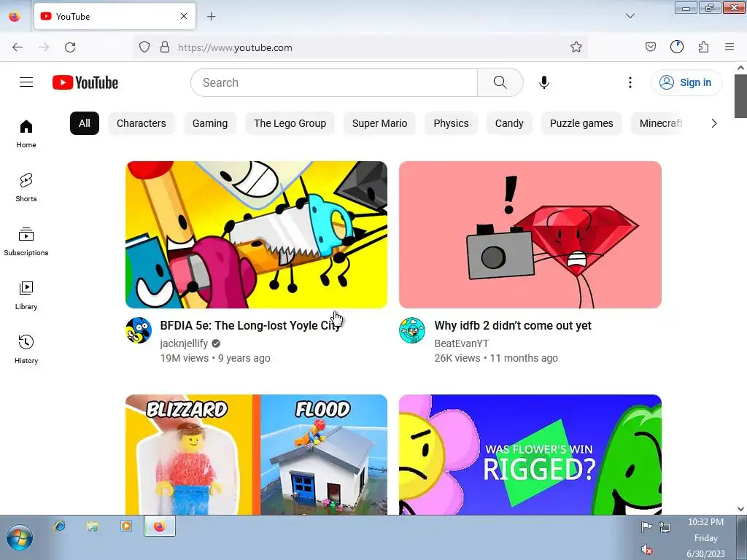
Task: Click title Why idfb 2 didn't come out yet
Action: (513, 326)
